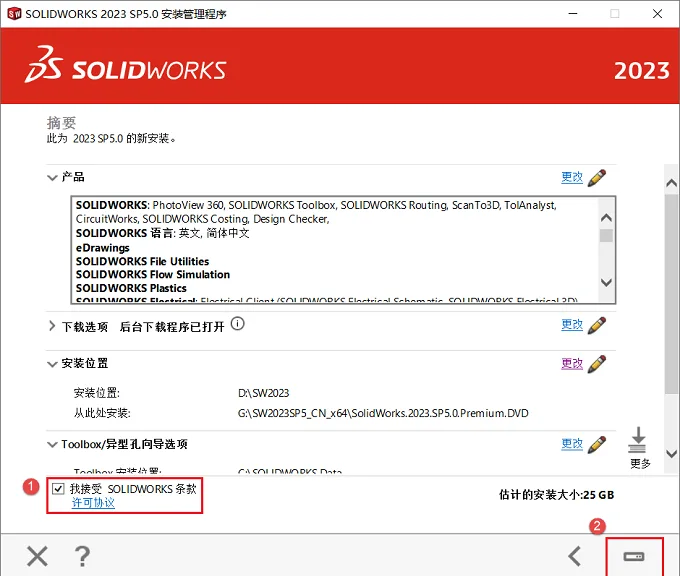Collapse the 安装位置 section

[x=52, y=364]
